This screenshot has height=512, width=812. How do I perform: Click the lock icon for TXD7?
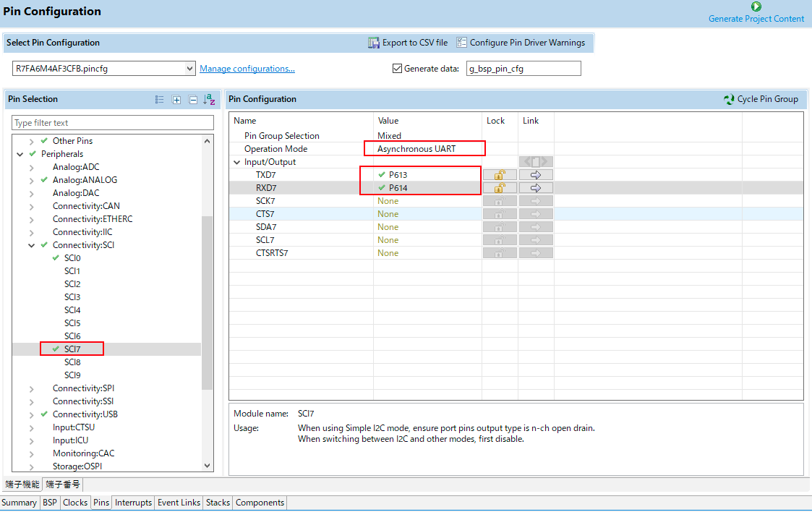coord(499,175)
